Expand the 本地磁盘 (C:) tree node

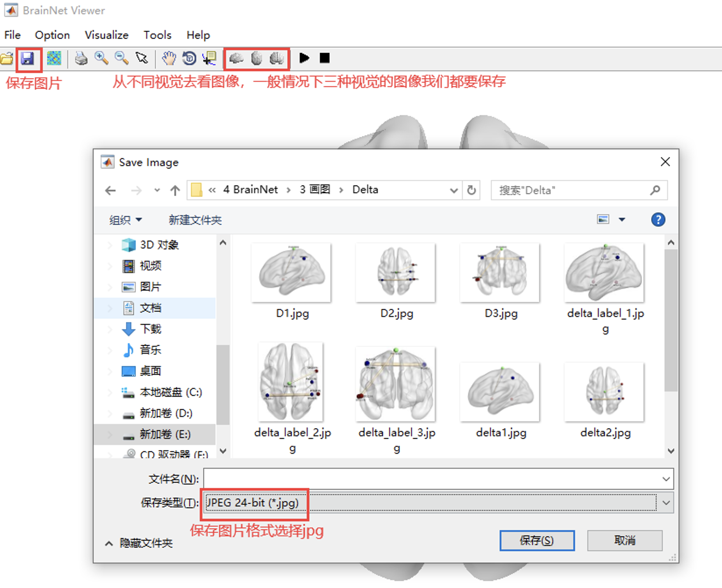pos(110,392)
